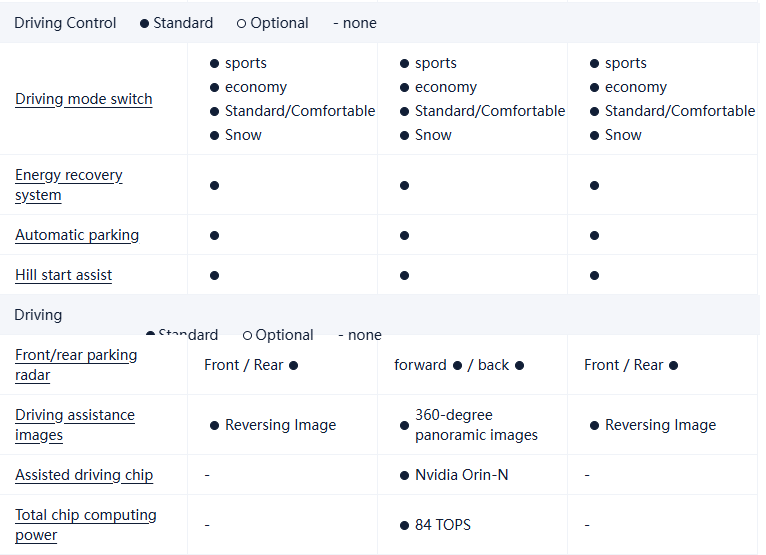The width and height of the screenshot is (766, 555).
Task: Click the Total chip computing power link
Action: pos(85,525)
